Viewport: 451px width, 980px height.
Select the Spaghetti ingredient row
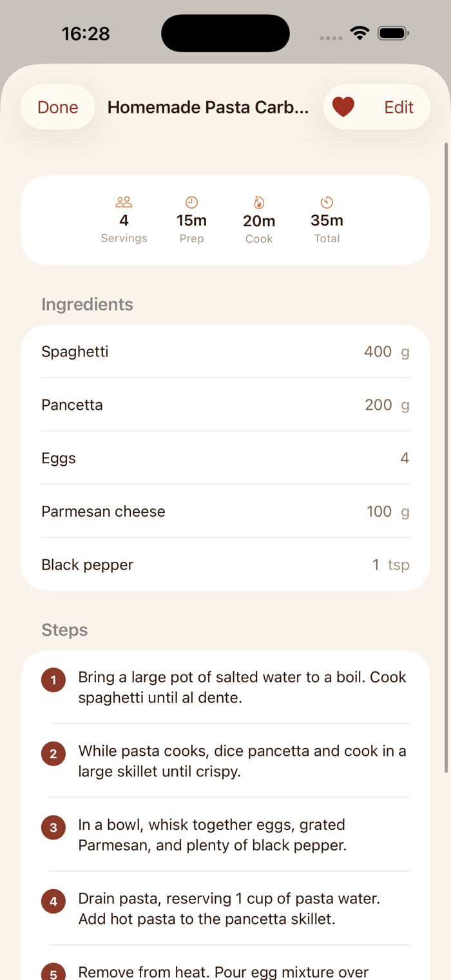pyautogui.click(x=225, y=352)
